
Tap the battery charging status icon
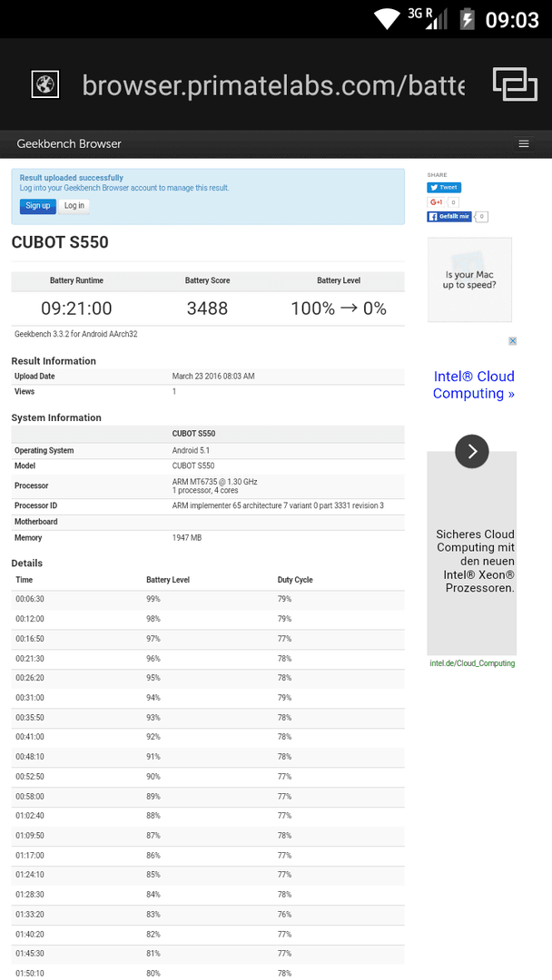467,19
